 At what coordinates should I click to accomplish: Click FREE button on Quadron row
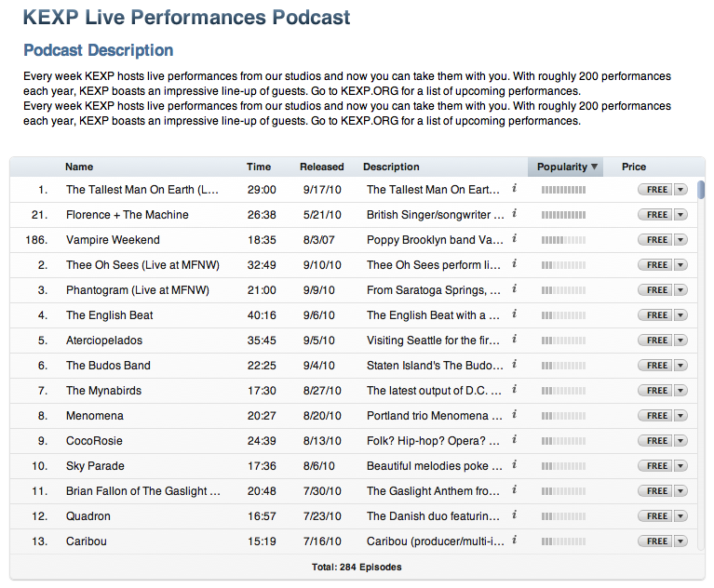[x=655, y=516]
